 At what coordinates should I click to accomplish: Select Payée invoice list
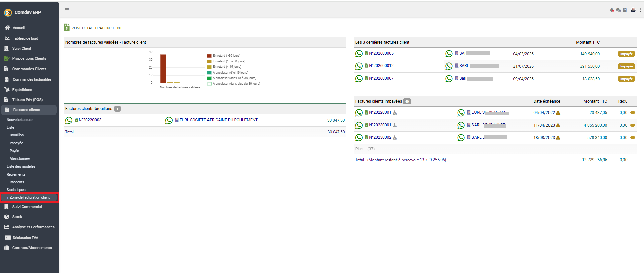[14, 151]
